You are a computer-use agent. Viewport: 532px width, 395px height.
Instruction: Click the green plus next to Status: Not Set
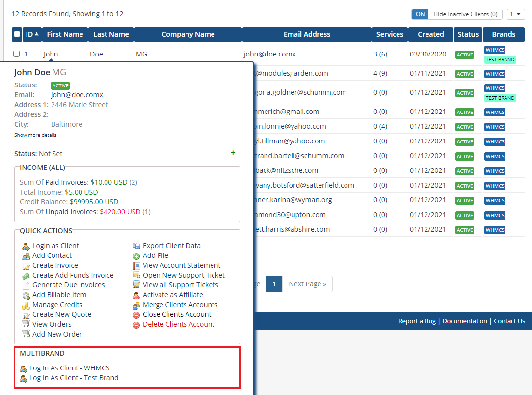[x=233, y=153]
